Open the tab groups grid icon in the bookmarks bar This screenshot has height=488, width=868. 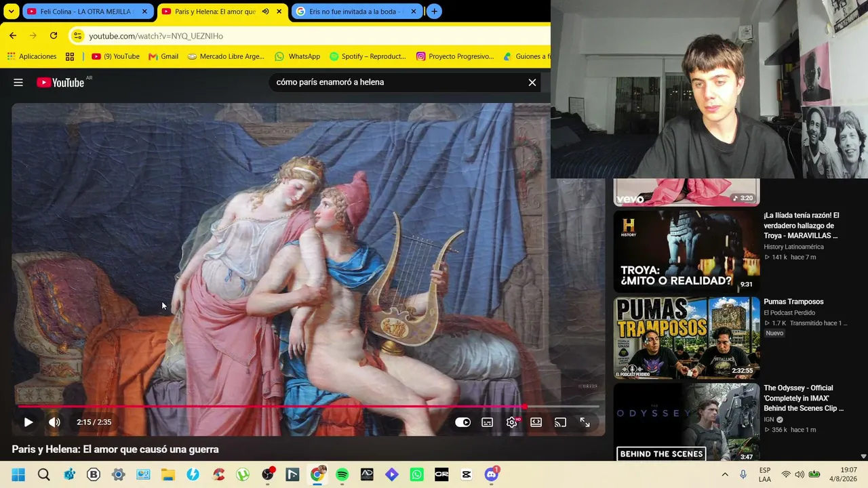pyautogui.click(x=70, y=56)
